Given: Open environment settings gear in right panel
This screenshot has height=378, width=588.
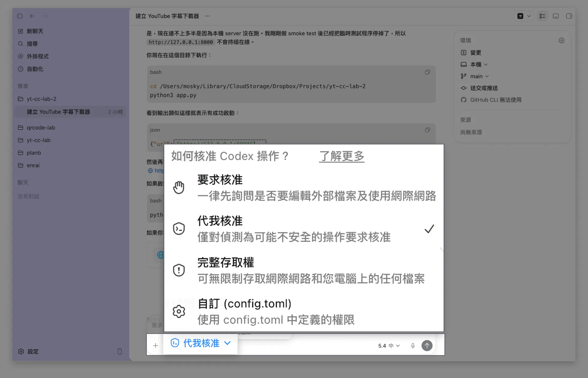Looking at the screenshot, I should pyautogui.click(x=561, y=40).
